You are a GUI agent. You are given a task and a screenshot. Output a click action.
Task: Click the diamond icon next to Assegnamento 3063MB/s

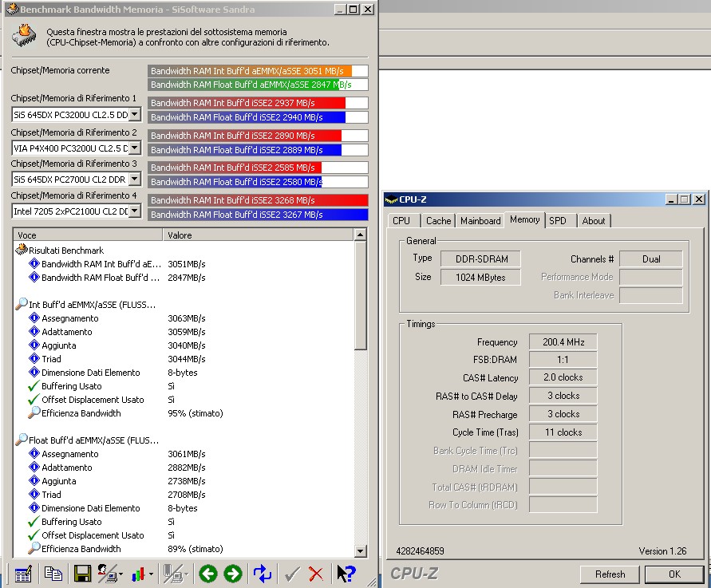(x=34, y=318)
